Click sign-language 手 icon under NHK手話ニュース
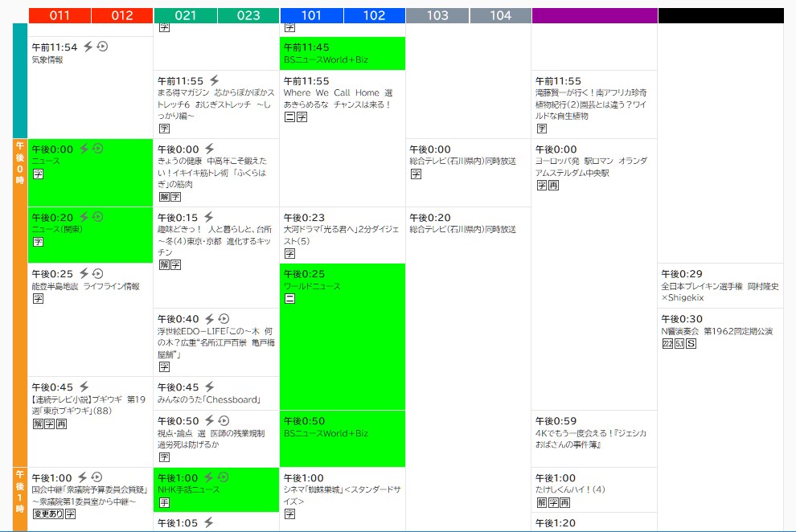 pyautogui.click(x=164, y=502)
